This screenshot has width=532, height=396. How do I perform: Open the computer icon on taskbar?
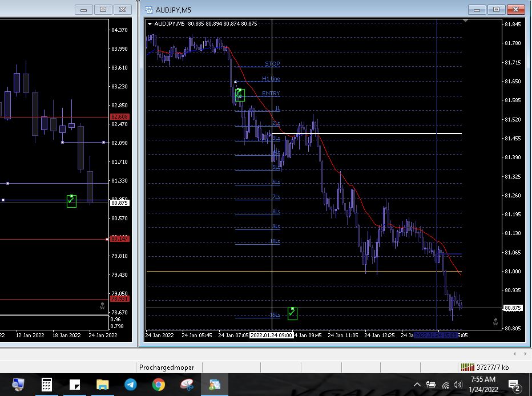[18, 385]
